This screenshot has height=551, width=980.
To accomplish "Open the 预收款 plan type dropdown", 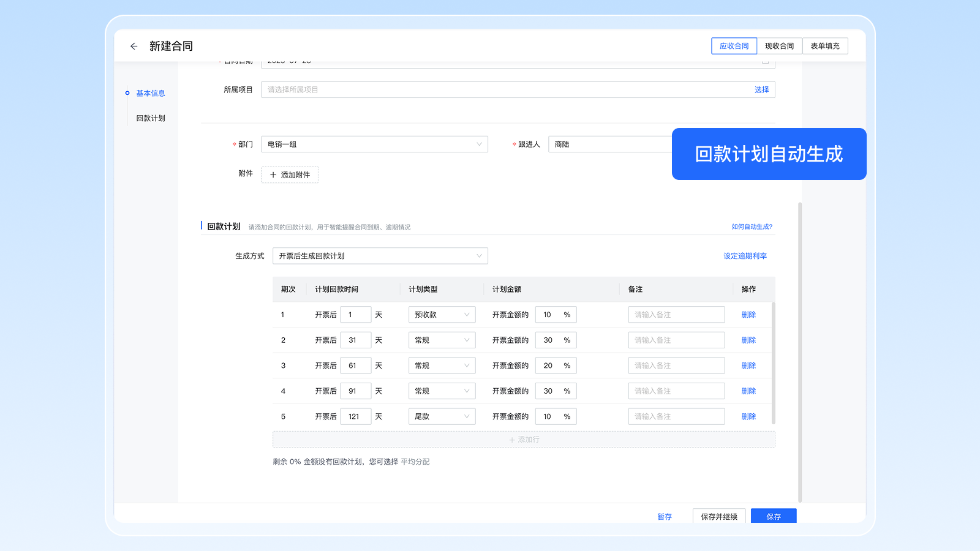I will point(442,315).
